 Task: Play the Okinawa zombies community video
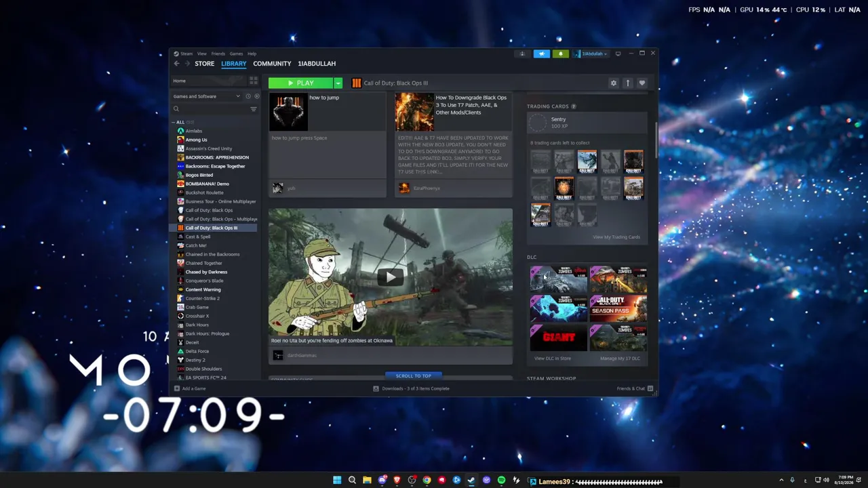[391, 277]
